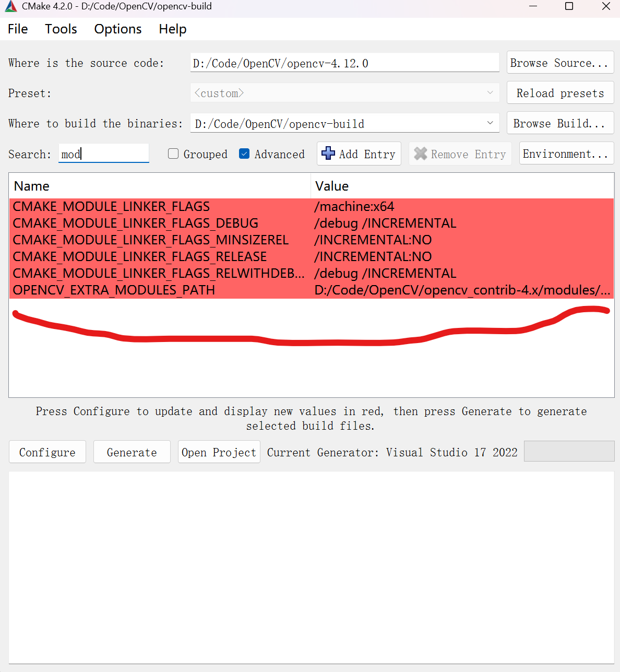This screenshot has width=620, height=672.
Task: Click the blue plus Add Entry icon
Action: pos(328,154)
